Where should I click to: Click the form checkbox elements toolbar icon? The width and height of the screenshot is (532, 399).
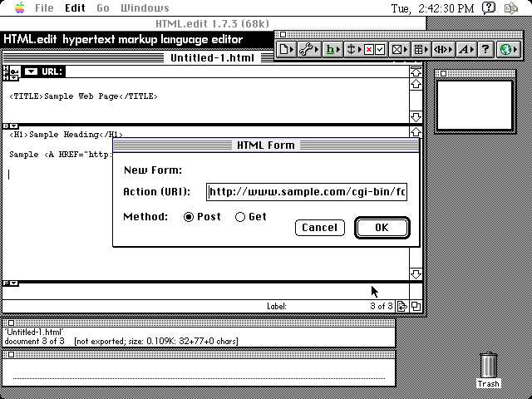tap(375, 50)
